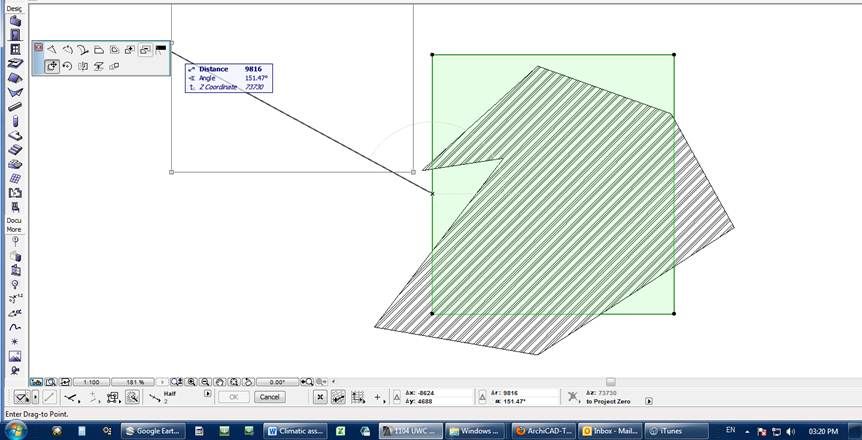Viewport: 862px width, 440px height.
Task: Activate the Pan hand tool
Action: coord(220,382)
